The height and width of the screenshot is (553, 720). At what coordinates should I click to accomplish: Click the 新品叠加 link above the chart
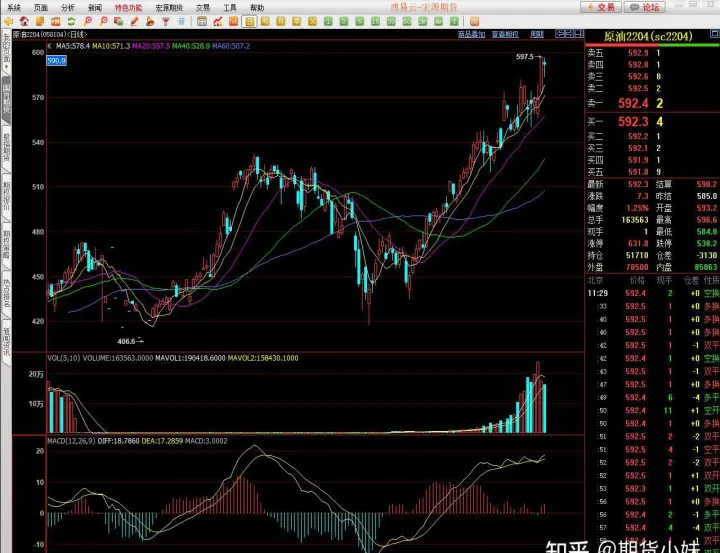(471, 34)
